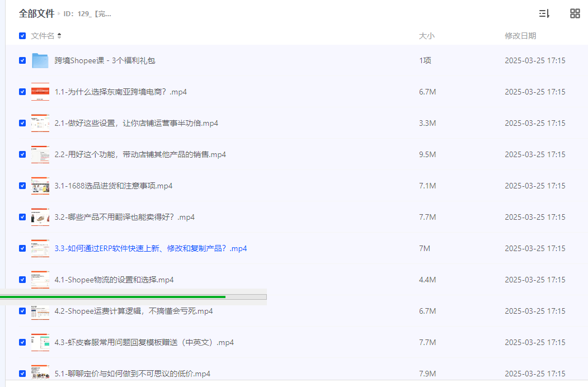Click modified date of 5.1-聊聊定价 row

click(x=535, y=374)
